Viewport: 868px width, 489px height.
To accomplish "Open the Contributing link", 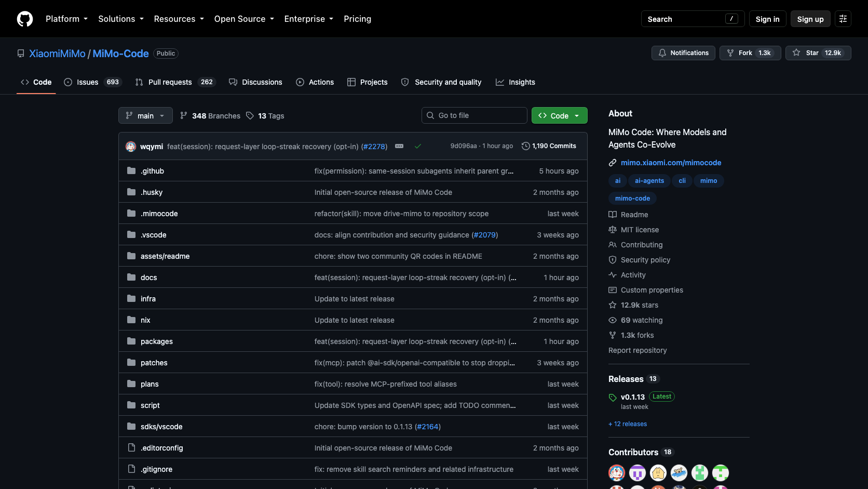I will pyautogui.click(x=642, y=245).
